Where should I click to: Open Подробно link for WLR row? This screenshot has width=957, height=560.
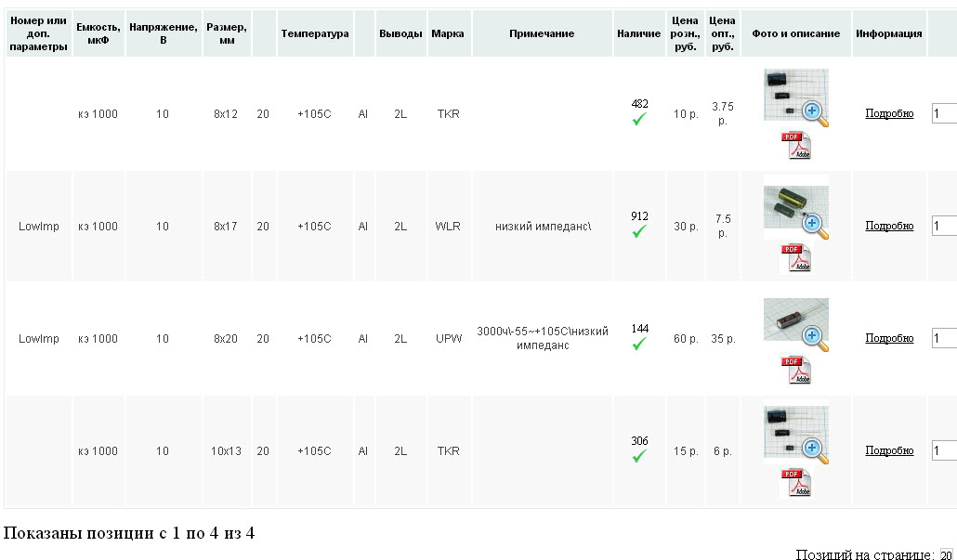(889, 227)
